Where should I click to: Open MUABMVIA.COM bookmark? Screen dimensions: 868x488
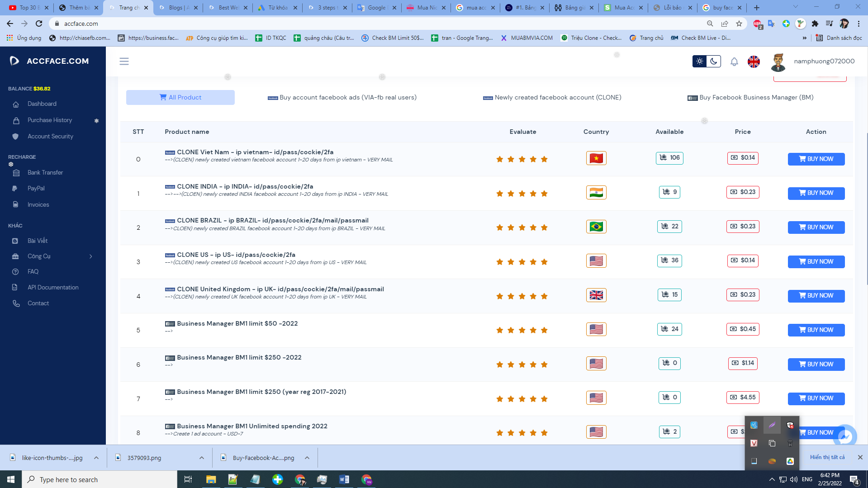tap(526, 38)
